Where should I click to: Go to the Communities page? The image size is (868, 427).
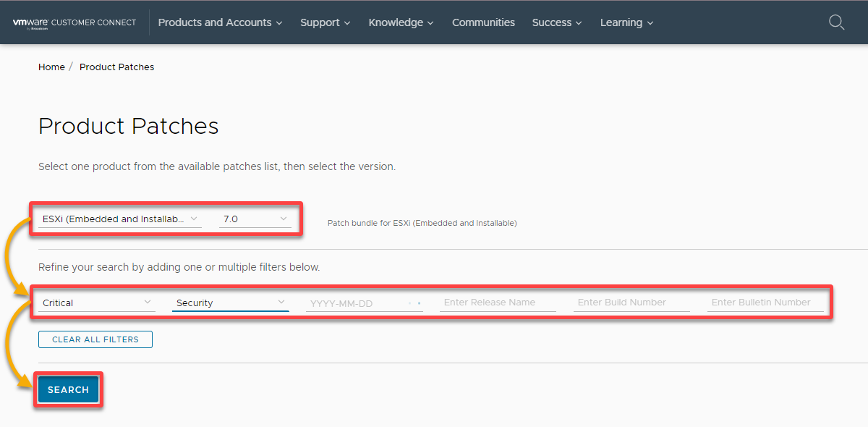[x=483, y=22]
